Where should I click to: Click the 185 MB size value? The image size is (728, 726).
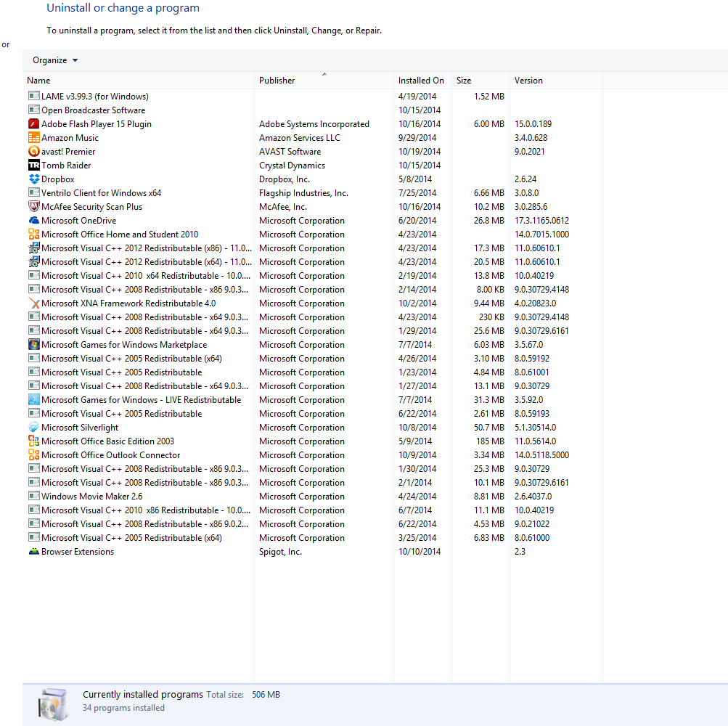[490, 441]
